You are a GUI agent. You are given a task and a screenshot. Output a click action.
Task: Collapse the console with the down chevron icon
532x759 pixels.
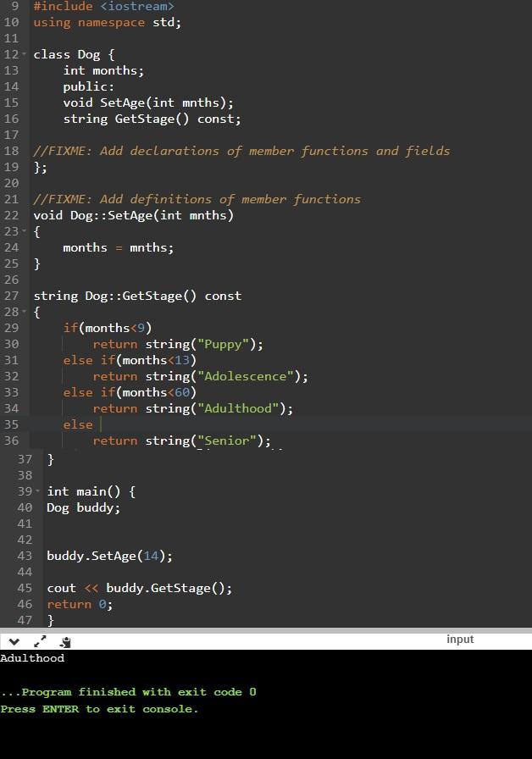[x=14, y=642]
